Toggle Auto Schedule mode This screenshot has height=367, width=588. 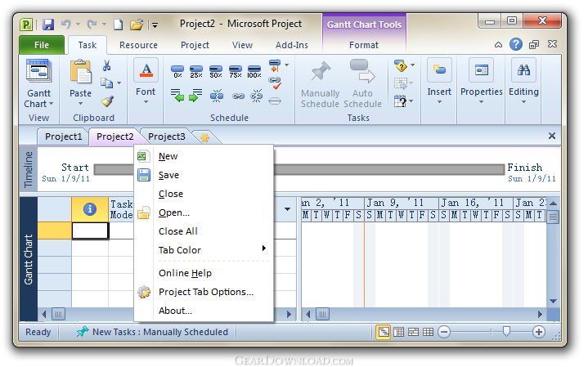pyautogui.click(x=362, y=84)
